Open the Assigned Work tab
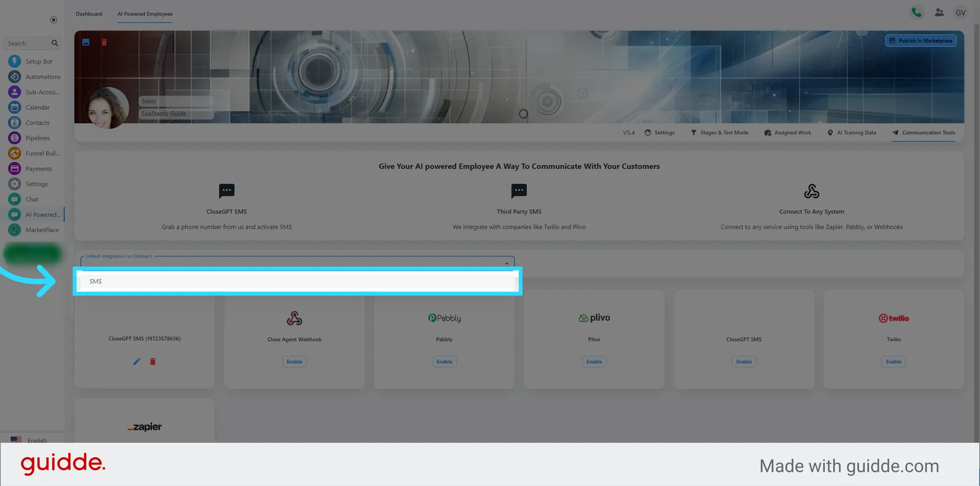 (x=788, y=133)
